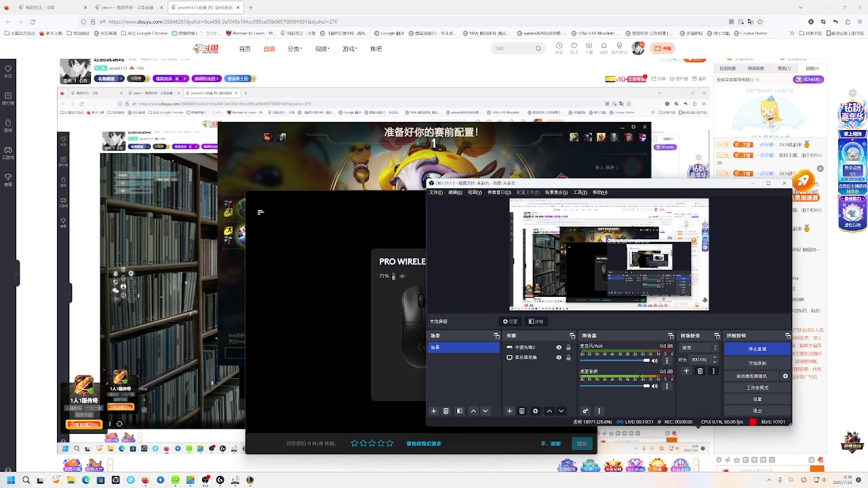Click 设置 properties button above scenes
This screenshot has height=488, width=868.
tap(510, 321)
